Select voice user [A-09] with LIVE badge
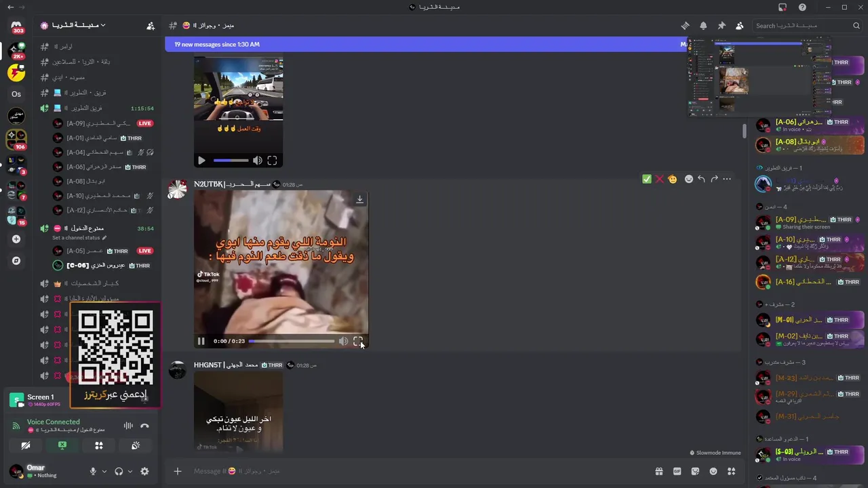 coord(102,123)
